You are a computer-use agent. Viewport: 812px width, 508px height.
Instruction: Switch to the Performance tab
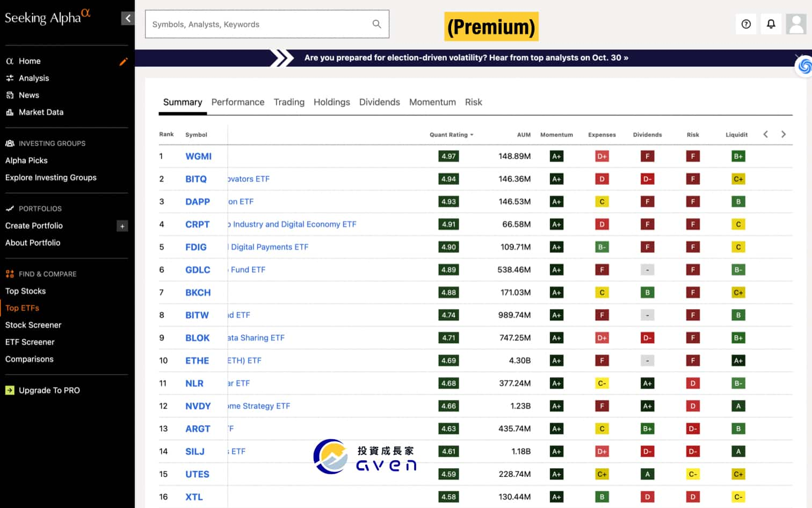point(238,102)
